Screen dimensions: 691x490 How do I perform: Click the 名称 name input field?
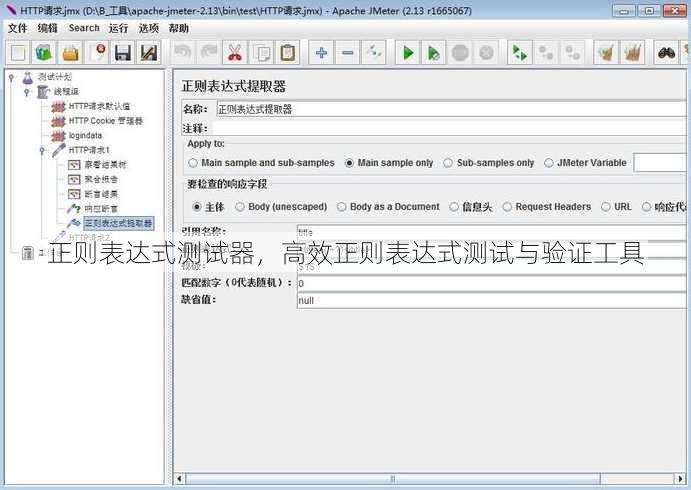tap(452, 109)
